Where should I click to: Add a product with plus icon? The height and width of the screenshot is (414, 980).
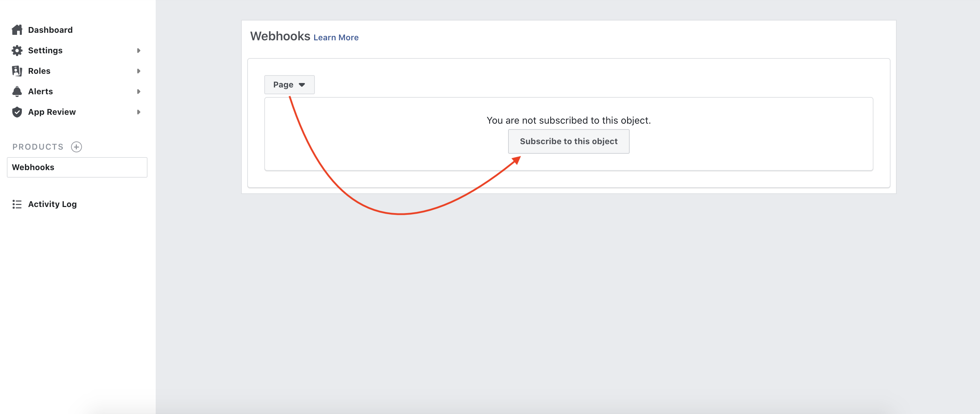[76, 147]
